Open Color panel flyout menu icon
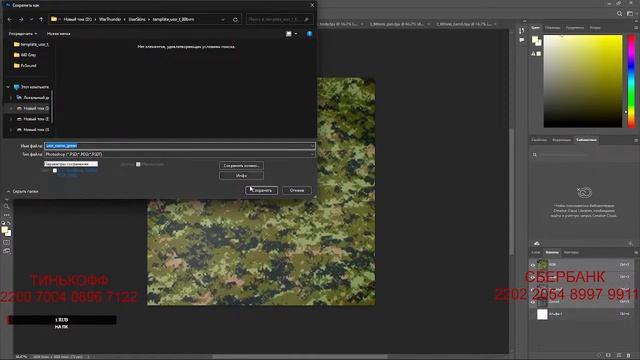This screenshot has width=640, height=360. pos(636,28)
